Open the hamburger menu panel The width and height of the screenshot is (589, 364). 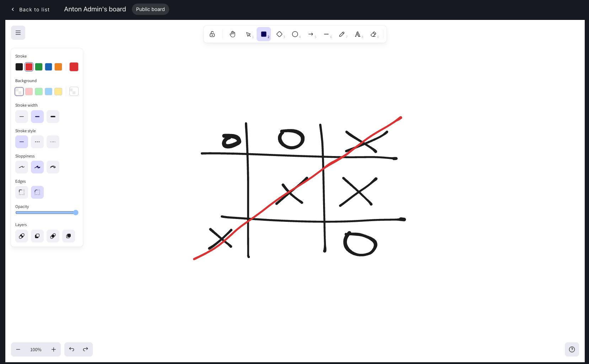18,32
